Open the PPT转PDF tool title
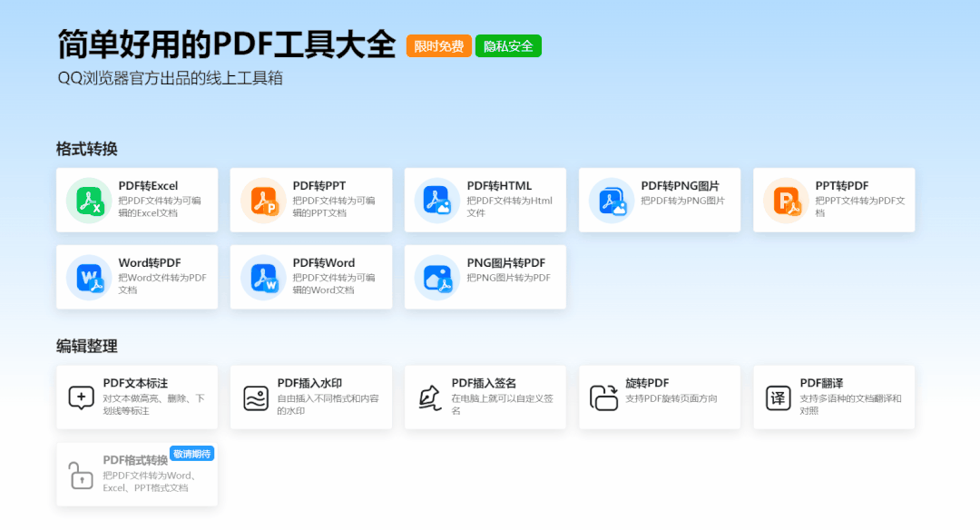Image resolution: width=980 pixels, height=530 pixels. pyautogui.click(x=842, y=186)
